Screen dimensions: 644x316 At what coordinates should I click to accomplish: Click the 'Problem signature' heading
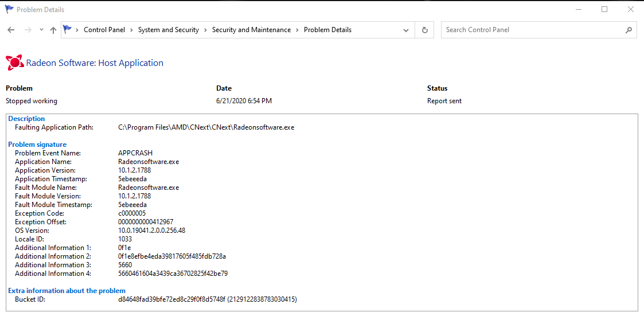coord(37,145)
